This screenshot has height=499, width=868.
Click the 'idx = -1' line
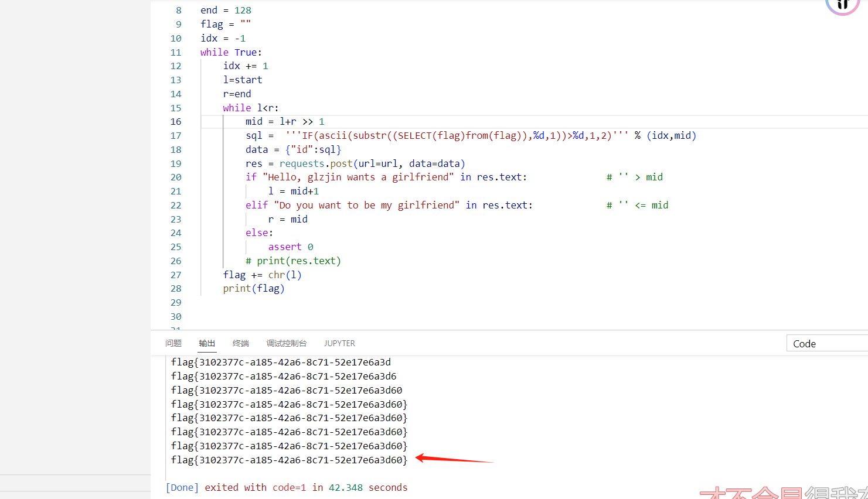(x=223, y=39)
